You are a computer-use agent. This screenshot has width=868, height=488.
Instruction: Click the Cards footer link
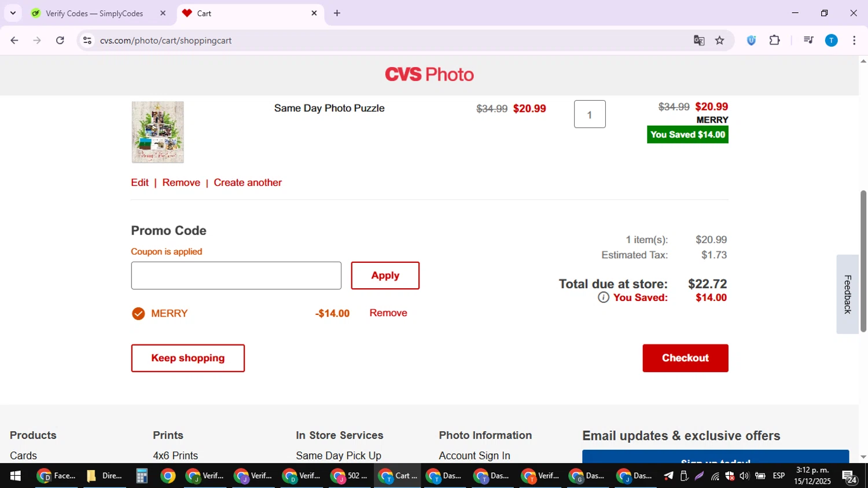[x=23, y=456]
